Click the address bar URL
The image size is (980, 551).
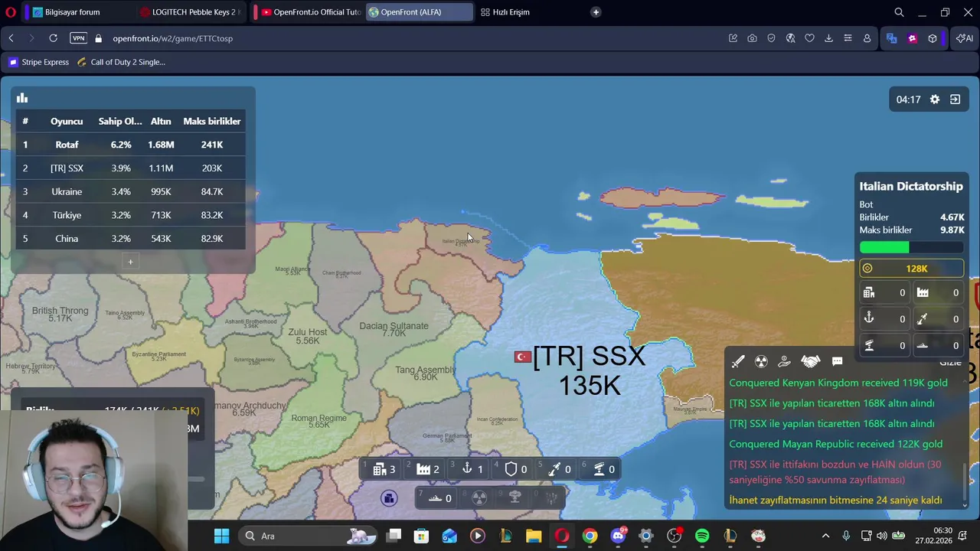coord(172,38)
